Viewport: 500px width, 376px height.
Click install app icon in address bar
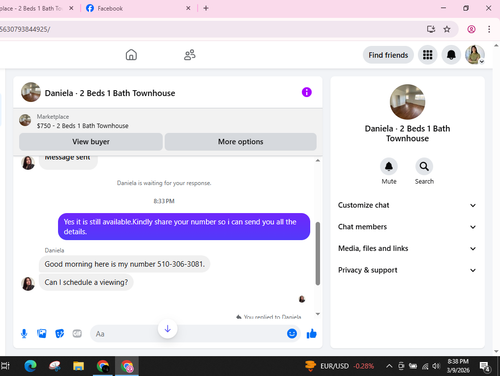pyautogui.click(x=431, y=29)
